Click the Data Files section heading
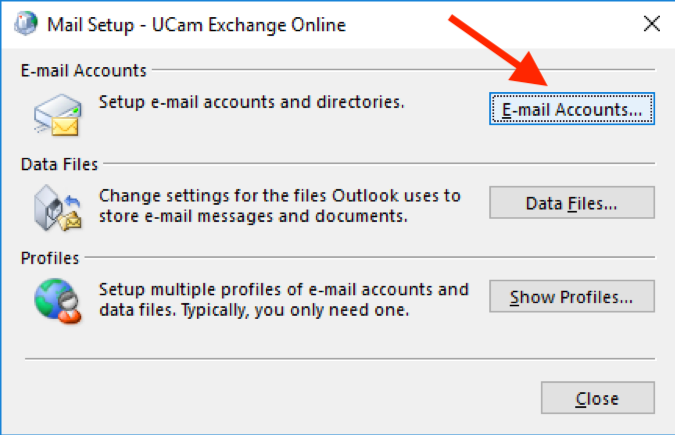 59,164
